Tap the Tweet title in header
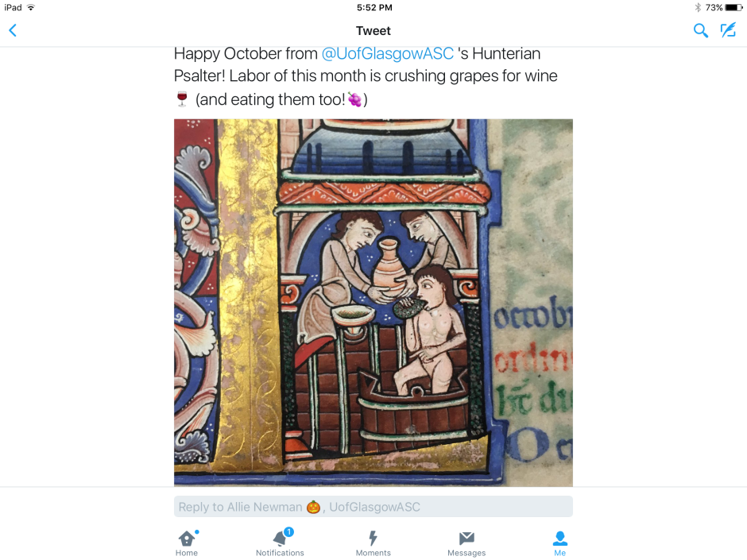The width and height of the screenshot is (747, 560). coord(373,31)
